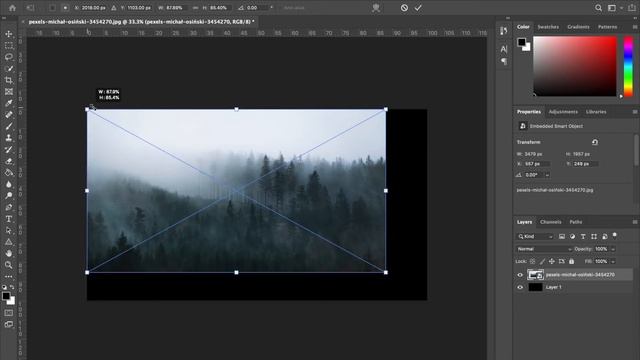Switch to the Paths tab
The height and width of the screenshot is (360, 640).
pos(576,222)
